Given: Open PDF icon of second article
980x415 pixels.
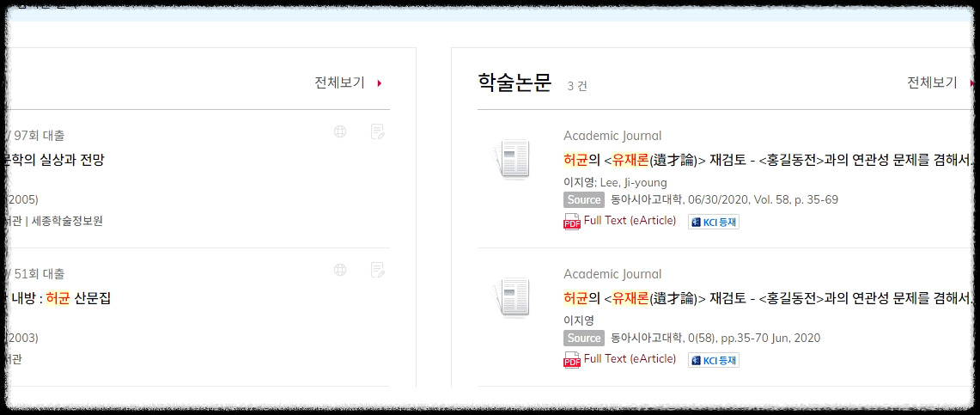Looking at the screenshot, I should 572,360.
